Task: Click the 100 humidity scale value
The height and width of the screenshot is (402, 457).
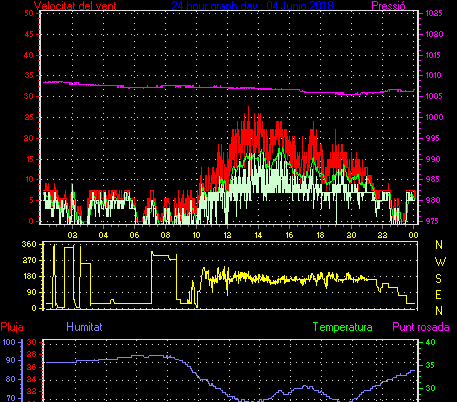Action: [9, 342]
